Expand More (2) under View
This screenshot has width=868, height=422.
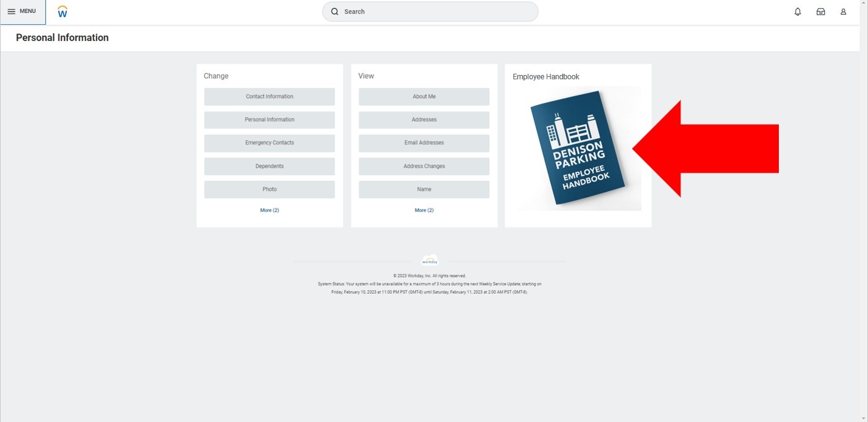tap(424, 210)
